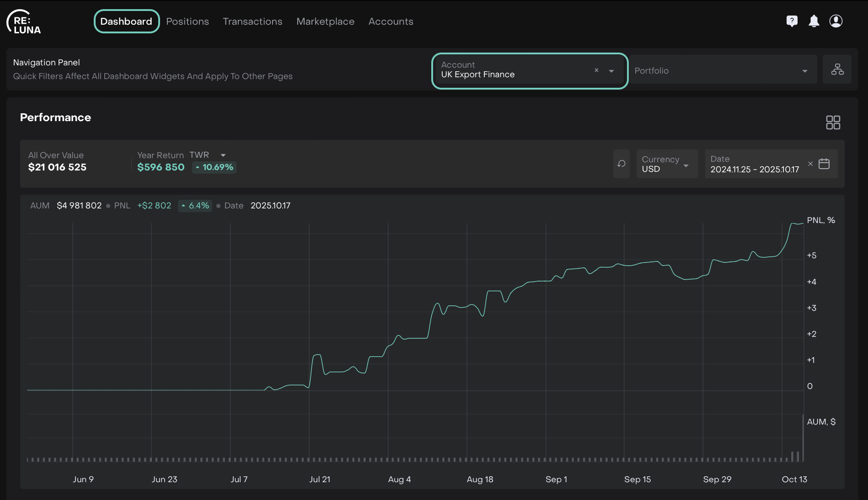Viewport: 868px width, 500px height.
Task: Switch to the Positions tab
Action: tap(188, 21)
